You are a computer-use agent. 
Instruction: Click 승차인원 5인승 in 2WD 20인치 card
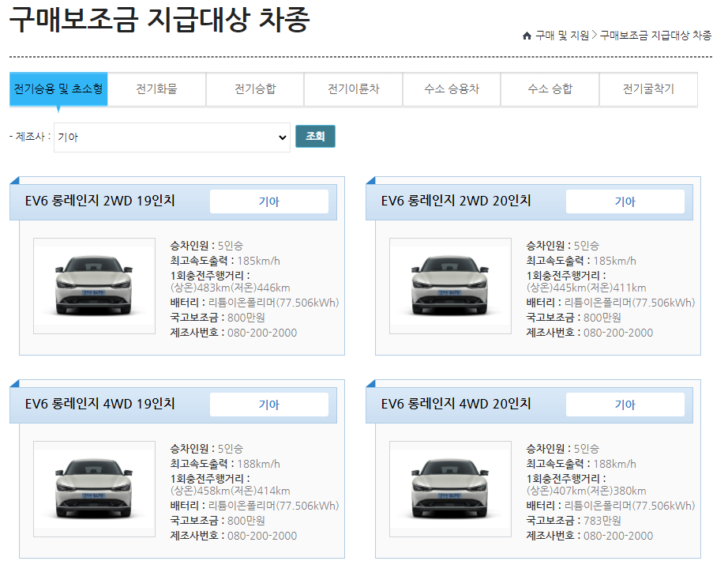[563, 246]
